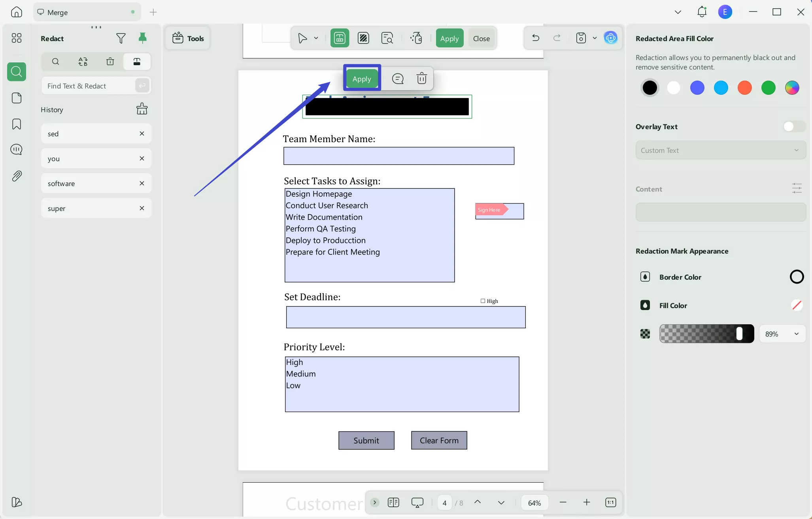This screenshot has width=812, height=519.
Task: Click the Fill Color none swatch
Action: point(797,305)
